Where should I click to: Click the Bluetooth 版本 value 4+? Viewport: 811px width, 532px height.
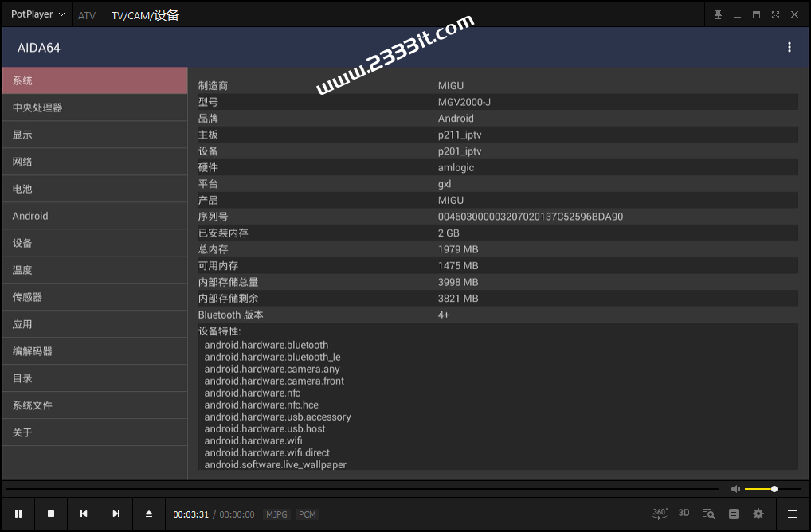444,315
